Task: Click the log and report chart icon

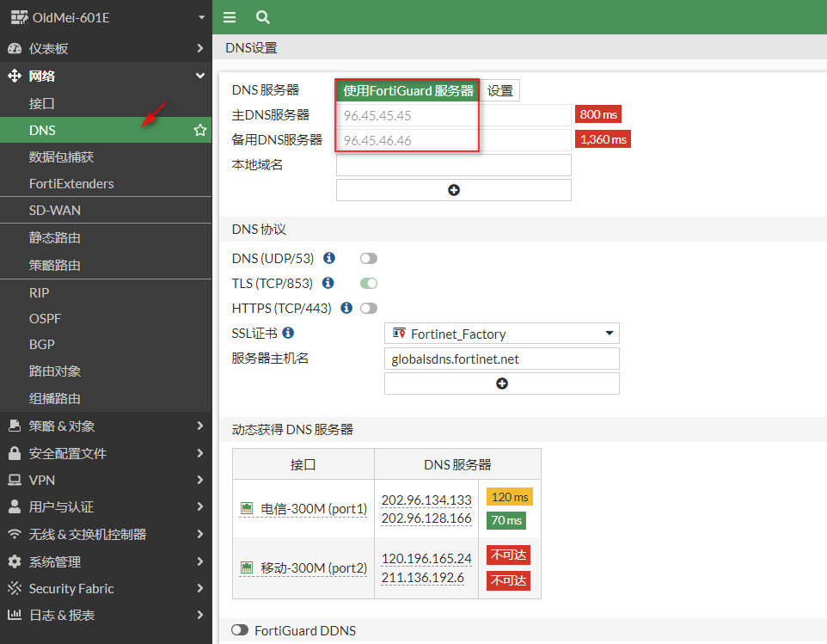Action: click(x=15, y=615)
